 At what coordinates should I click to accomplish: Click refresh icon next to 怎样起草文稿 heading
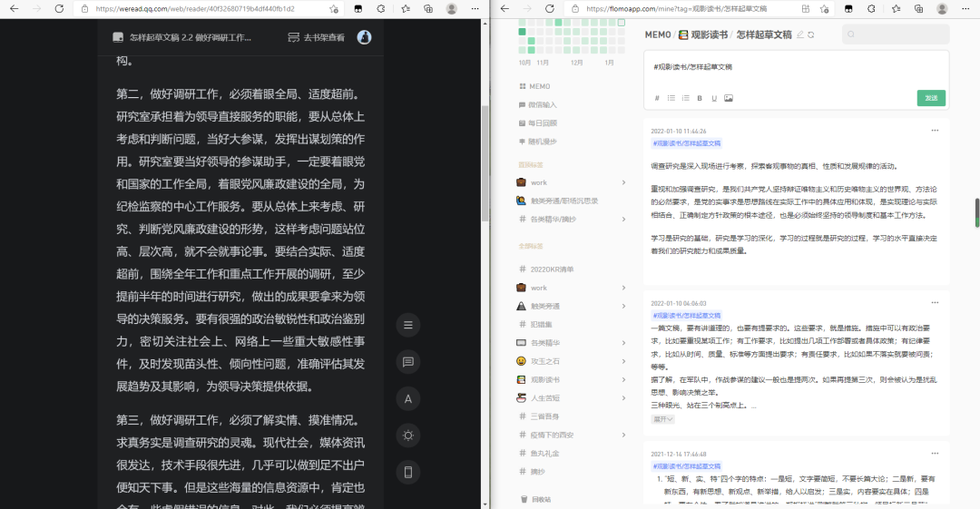click(811, 35)
